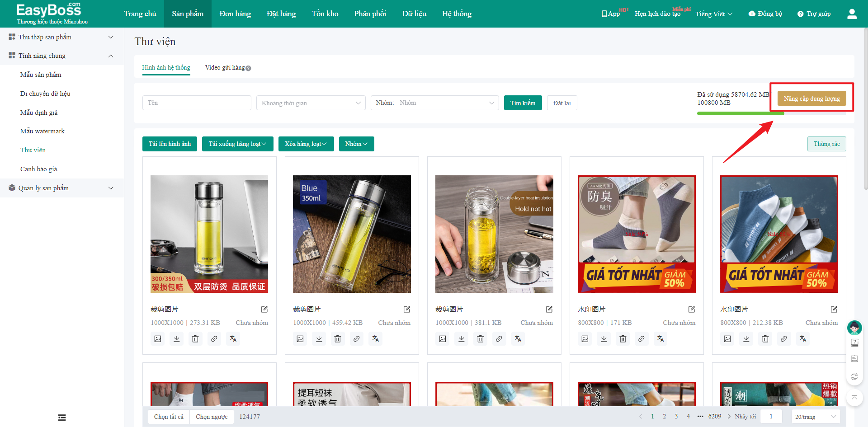Image resolution: width=868 pixels, height=427 pixels.
Task: Expand Thu thập sản phẩm sidebar section
Action: 62,37
